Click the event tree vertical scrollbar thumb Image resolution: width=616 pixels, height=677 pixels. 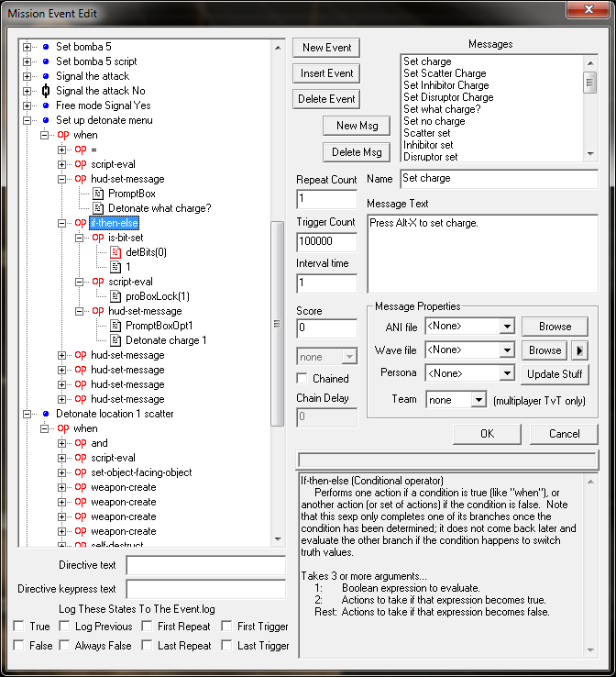coord(278,324)
